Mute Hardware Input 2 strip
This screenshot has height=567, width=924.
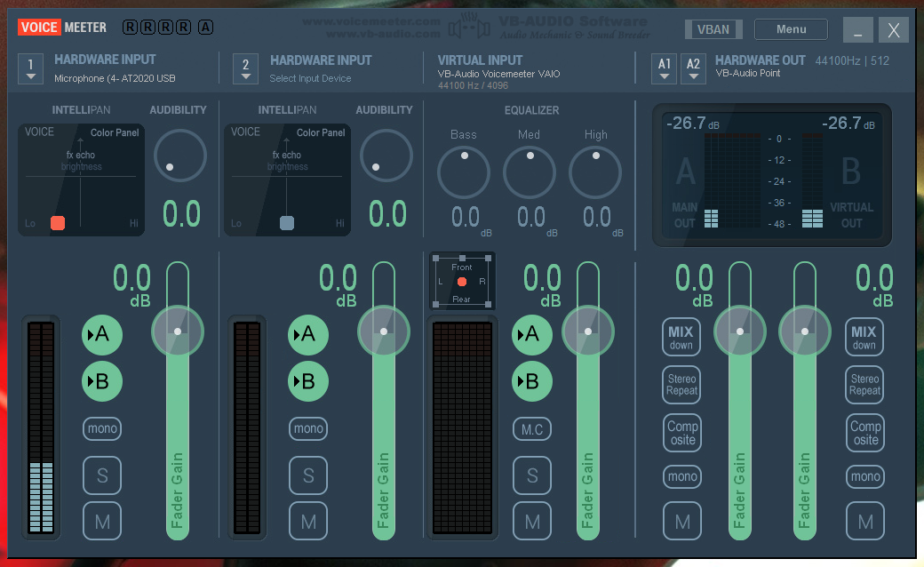308,521
